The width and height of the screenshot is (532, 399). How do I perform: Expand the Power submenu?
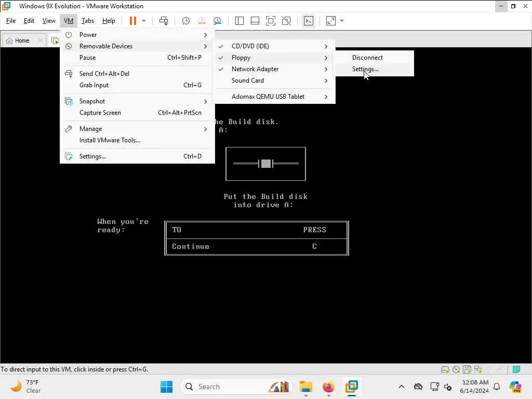tap(137, 35)
